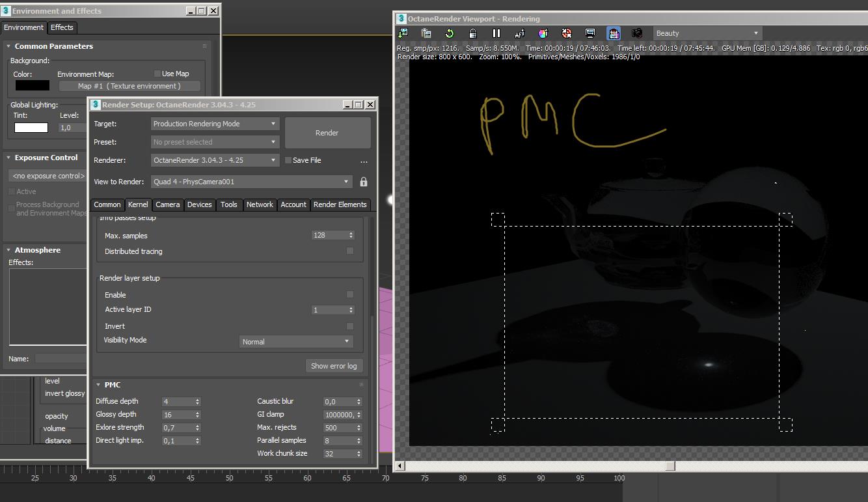Switch to the Environment tab
This screenshot has width=868, height=502.
coord(23,27)
